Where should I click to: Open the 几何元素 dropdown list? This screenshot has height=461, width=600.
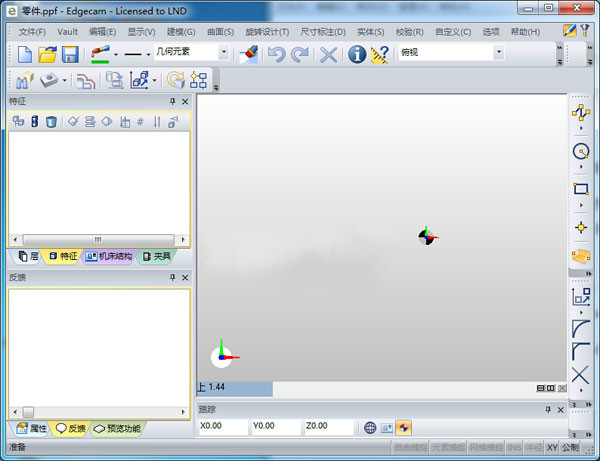click(224, 53)
